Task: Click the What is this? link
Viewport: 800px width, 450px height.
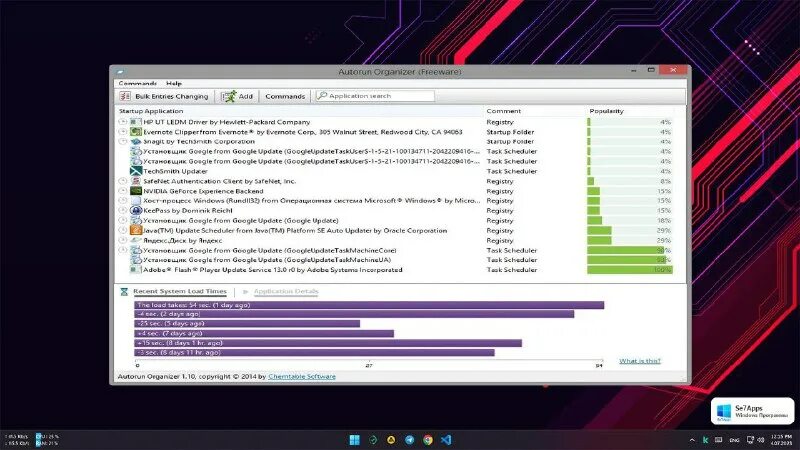Action: click(640, 361)
